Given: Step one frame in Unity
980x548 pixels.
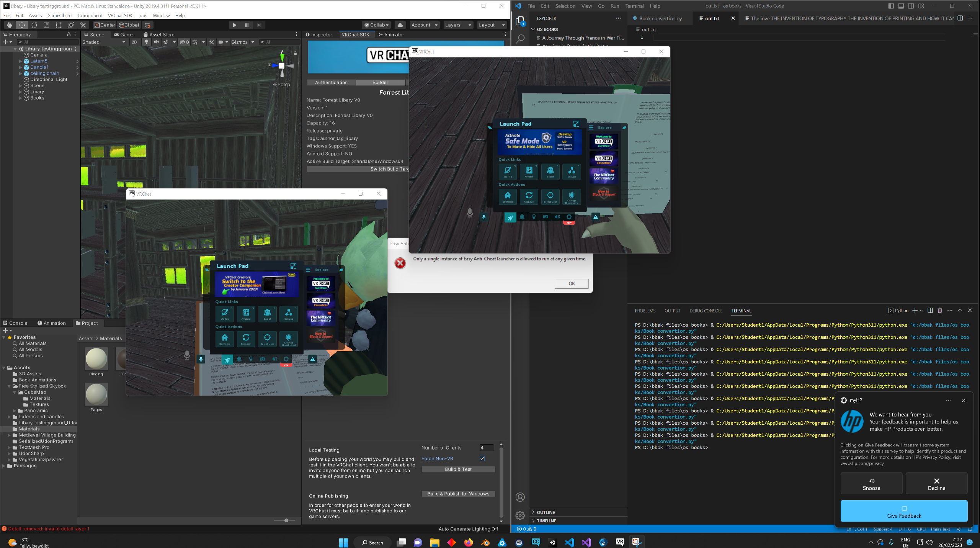Looking at the screenshot, I should [259, 25].
